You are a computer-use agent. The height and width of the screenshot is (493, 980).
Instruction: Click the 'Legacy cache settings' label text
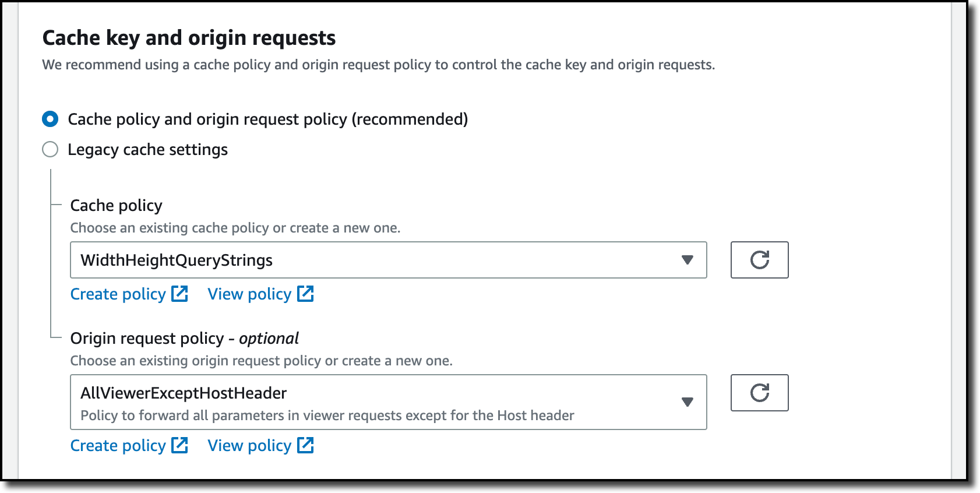[x=147, y=150]
